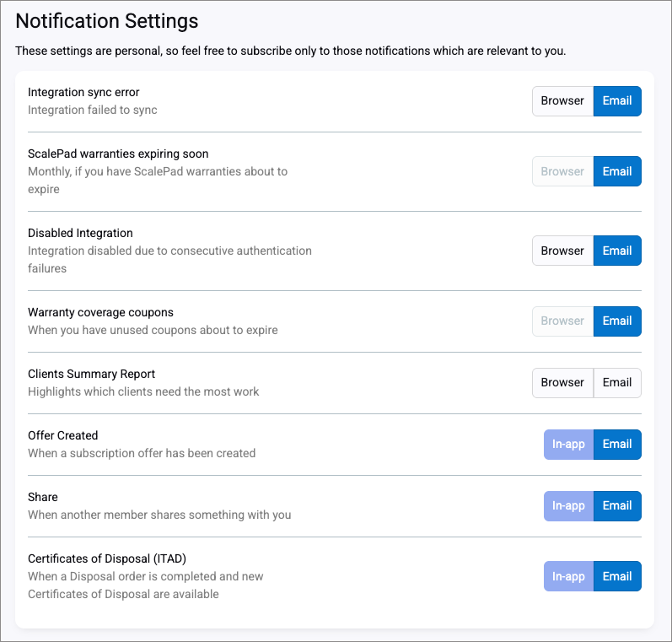672x642 pixels.
Task: Disable Email for ScalePad warranties expiring soon
Action: pos(617,171)
